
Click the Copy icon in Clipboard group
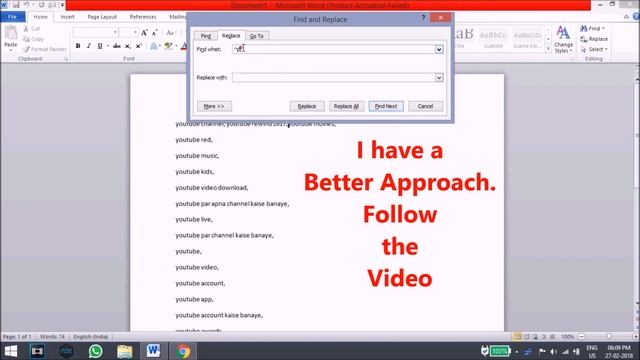(26, 39)
